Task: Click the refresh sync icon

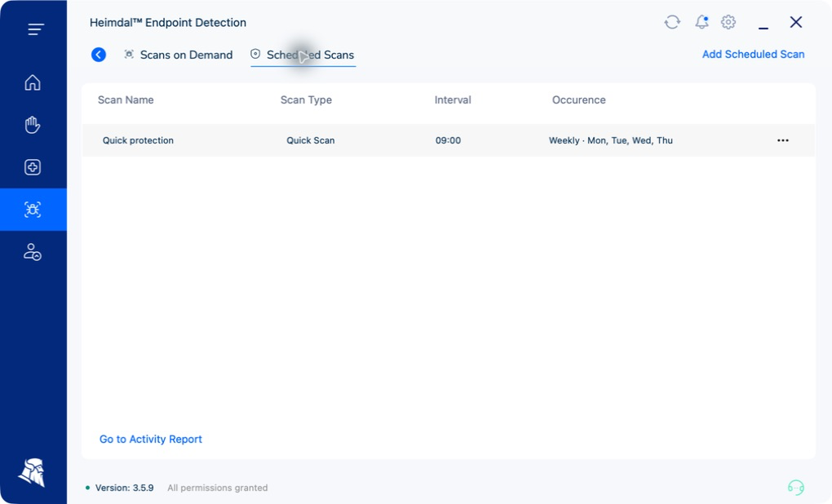Action: click(672, 22)
